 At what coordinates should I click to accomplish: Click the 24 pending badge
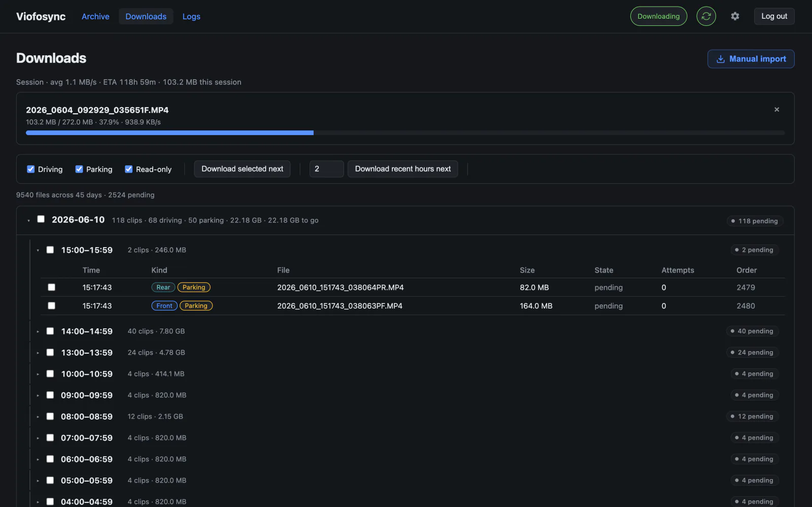[x=752, y=352]
